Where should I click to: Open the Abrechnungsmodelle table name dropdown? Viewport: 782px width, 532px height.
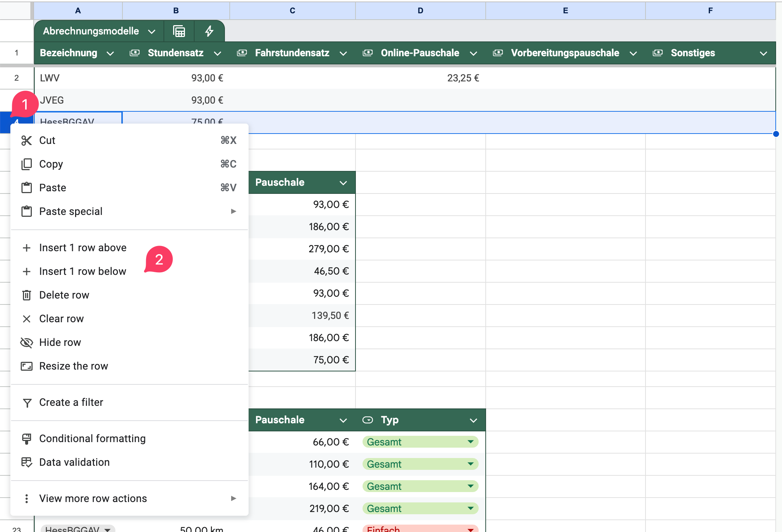[151, 31]
